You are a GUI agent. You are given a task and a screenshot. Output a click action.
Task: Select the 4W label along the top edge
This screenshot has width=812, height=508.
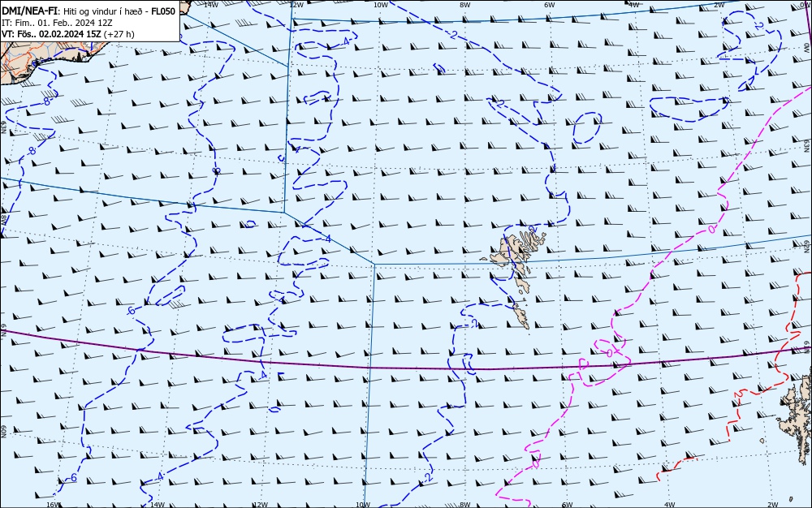(634, 5)
